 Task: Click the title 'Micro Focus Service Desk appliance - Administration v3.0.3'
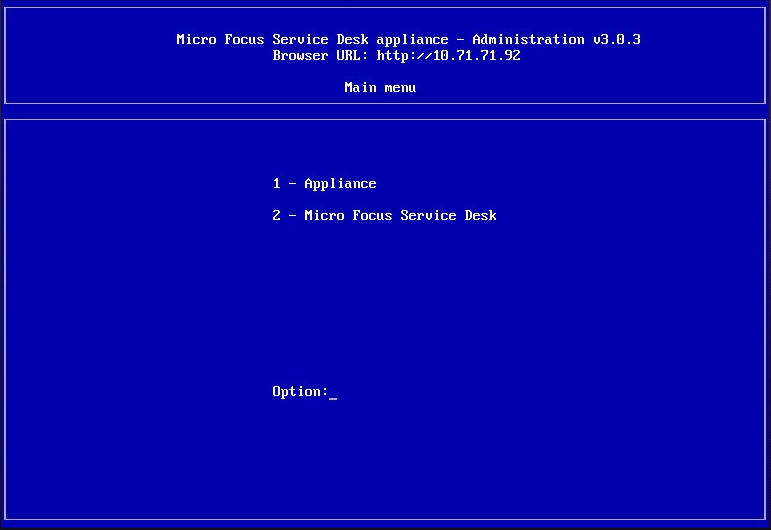[408, 39]
